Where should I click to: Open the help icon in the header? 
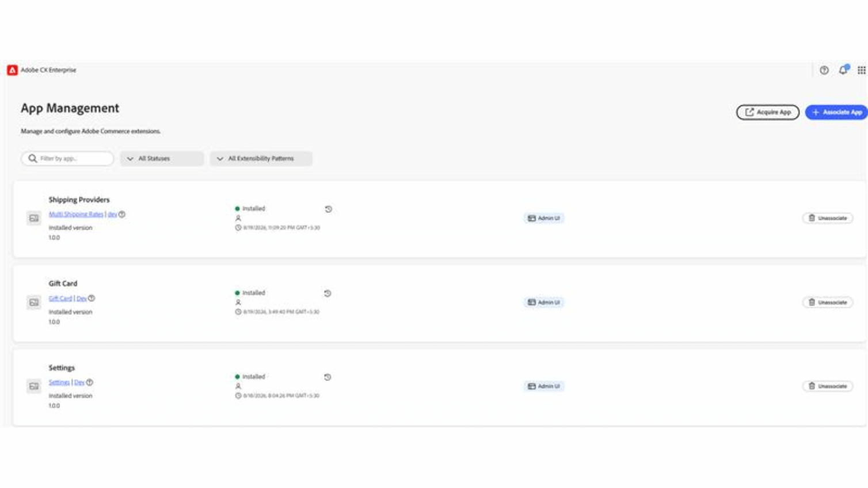[824, 70]
